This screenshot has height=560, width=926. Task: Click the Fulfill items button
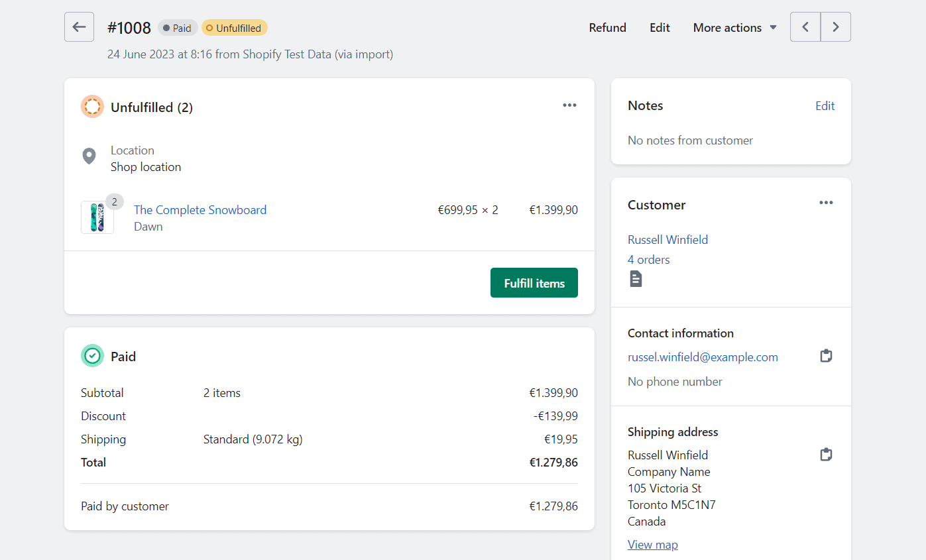[x=534, y=282]
